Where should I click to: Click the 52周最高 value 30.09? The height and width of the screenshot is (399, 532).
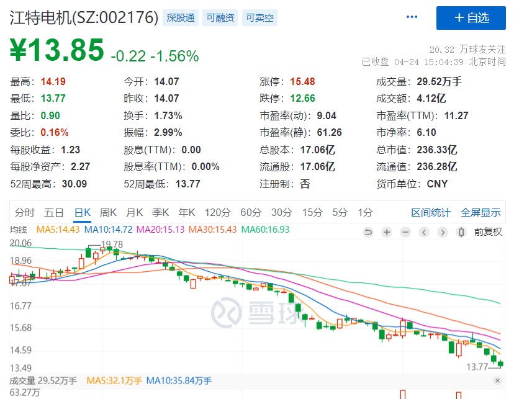click(74, 184)
